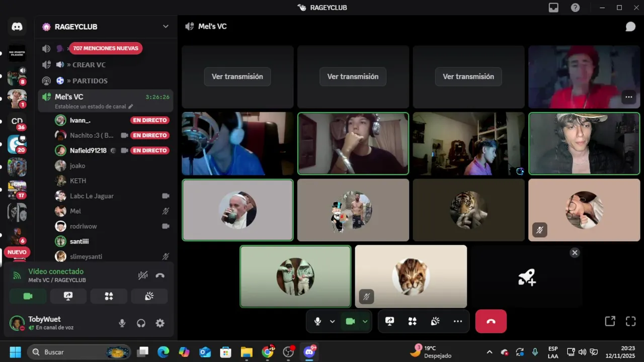Screen dimensions: 644x362
Task: Open camera options arrow in call bar
Action: (365, 321)
